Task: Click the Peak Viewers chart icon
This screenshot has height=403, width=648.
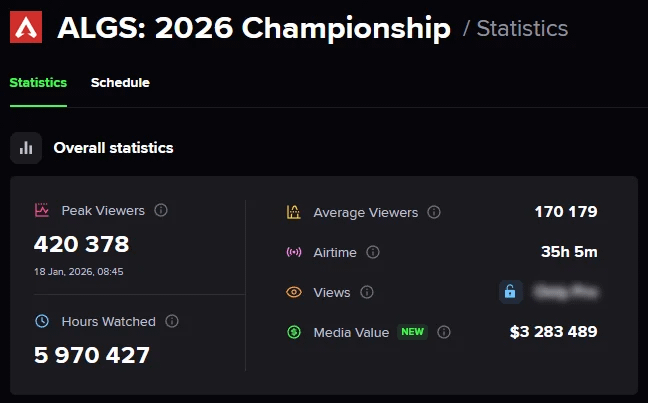Action: coord(42,211)
